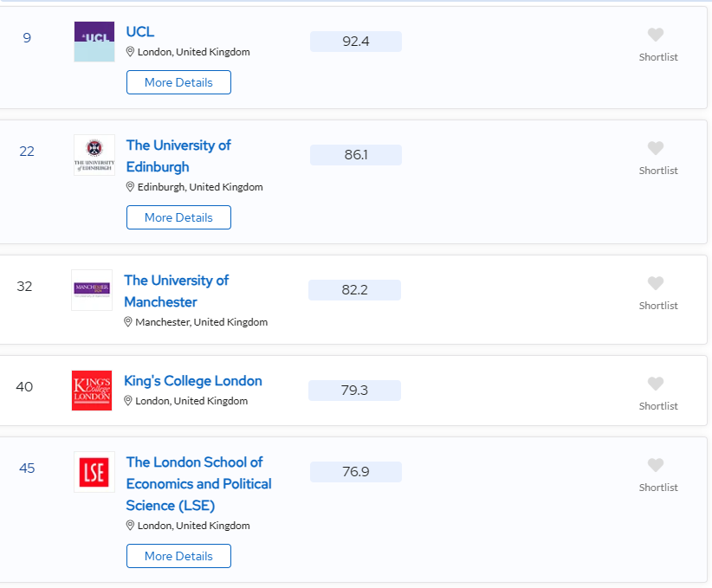Shortlist UCL with the heart icon
Image resolution: width=712 pixels, height=588 pixels.
coord(656,35)
